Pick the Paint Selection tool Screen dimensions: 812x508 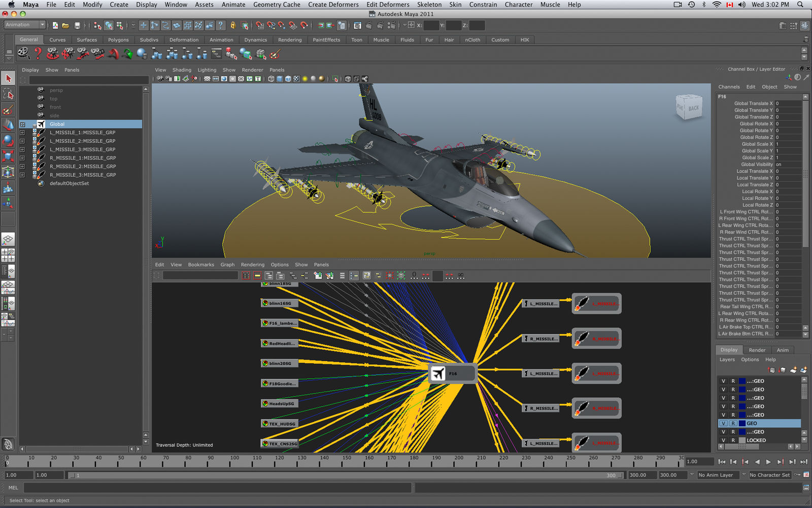pyautogui.click(x=8, y=109)
